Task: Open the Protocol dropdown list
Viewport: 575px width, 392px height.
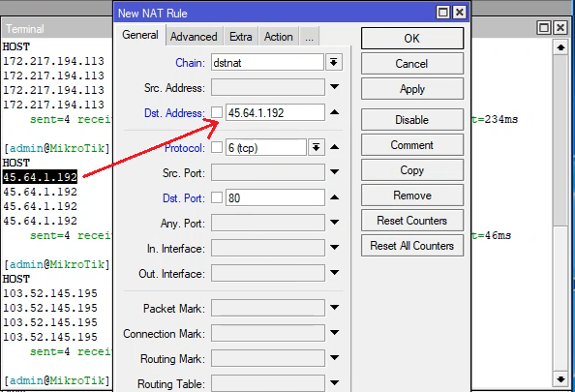Action: tap(316, 147)
